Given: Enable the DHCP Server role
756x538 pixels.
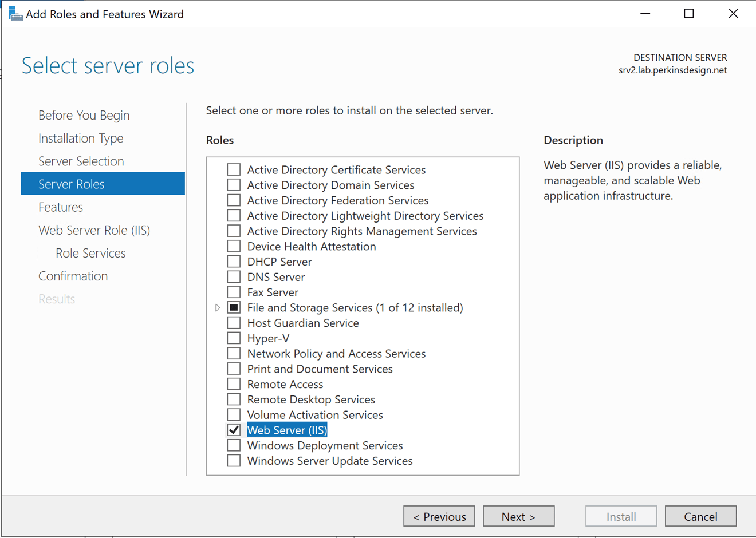Looking at the screenshot, I should click(x=234, y=262).
